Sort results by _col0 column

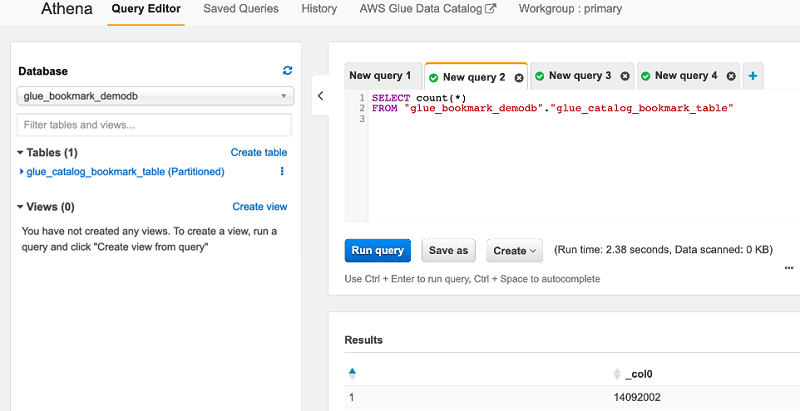tap(617, 374)
